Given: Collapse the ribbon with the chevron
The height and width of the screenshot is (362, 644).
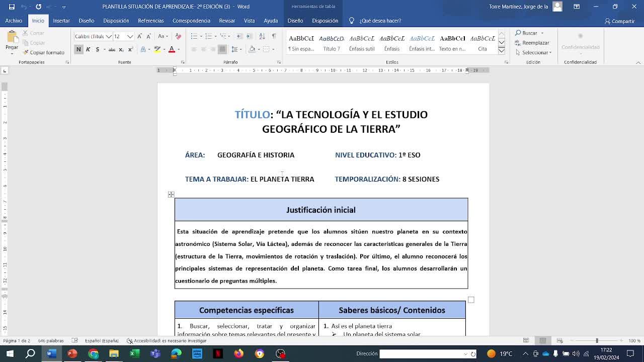Looking at the screenshot, I should point(638,62).
